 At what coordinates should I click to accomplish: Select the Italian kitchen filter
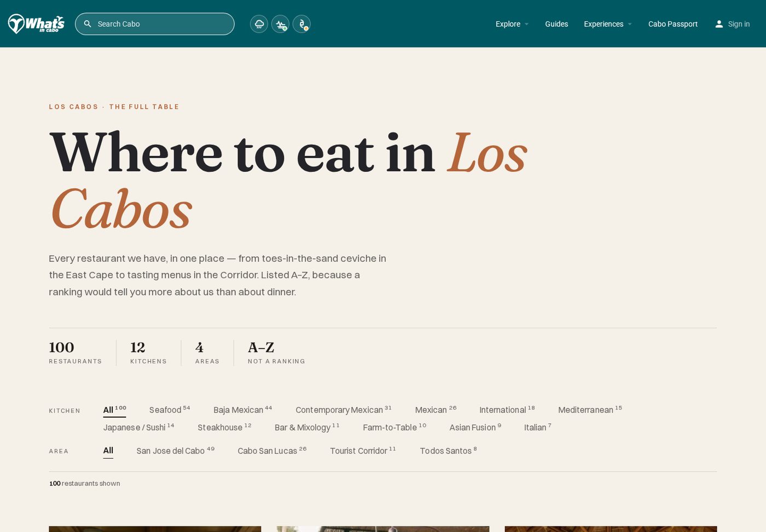(x=537, y=427)
